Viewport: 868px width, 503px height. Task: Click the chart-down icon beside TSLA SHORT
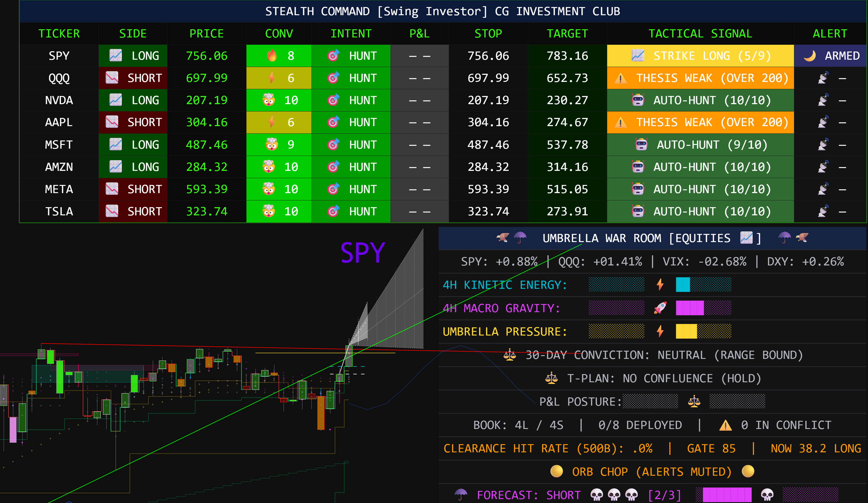[x=112, y=211]
